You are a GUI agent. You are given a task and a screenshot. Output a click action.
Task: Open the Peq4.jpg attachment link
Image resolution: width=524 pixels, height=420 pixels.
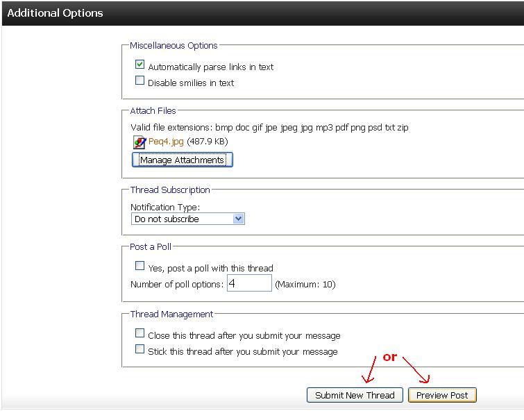pos(166,142)
